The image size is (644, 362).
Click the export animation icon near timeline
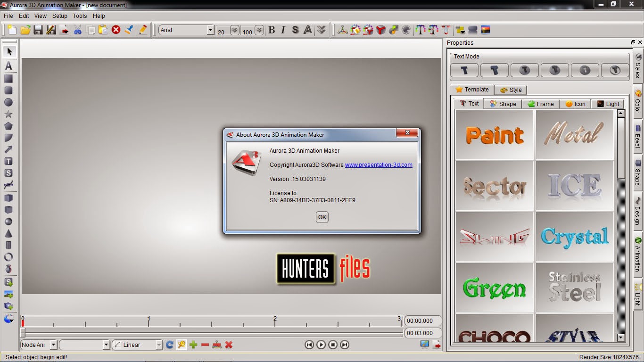pos(437,345)
